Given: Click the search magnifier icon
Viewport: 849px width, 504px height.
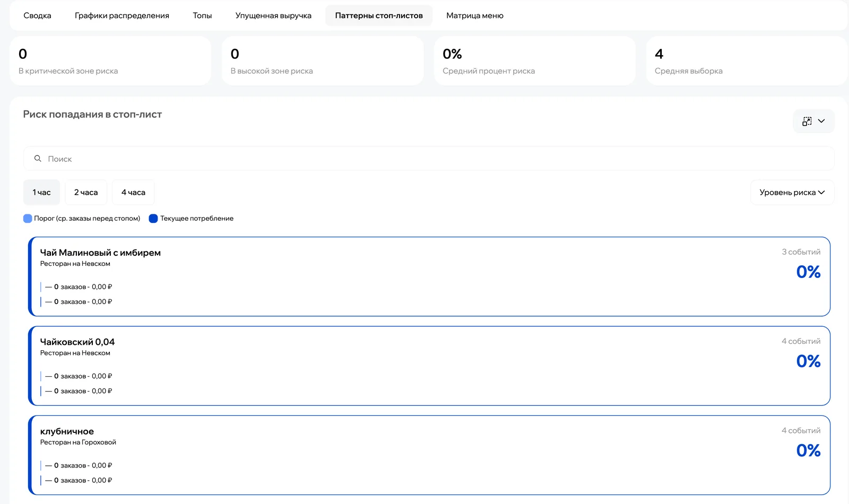Looking at the screenshot, I should [x=38, y=159].
